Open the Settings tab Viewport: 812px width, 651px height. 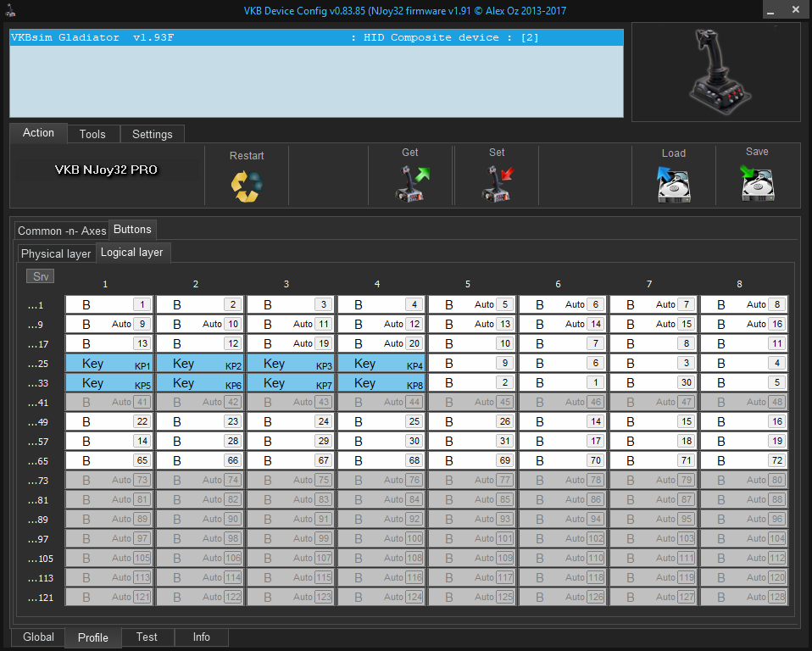click(x=153, y=134)
